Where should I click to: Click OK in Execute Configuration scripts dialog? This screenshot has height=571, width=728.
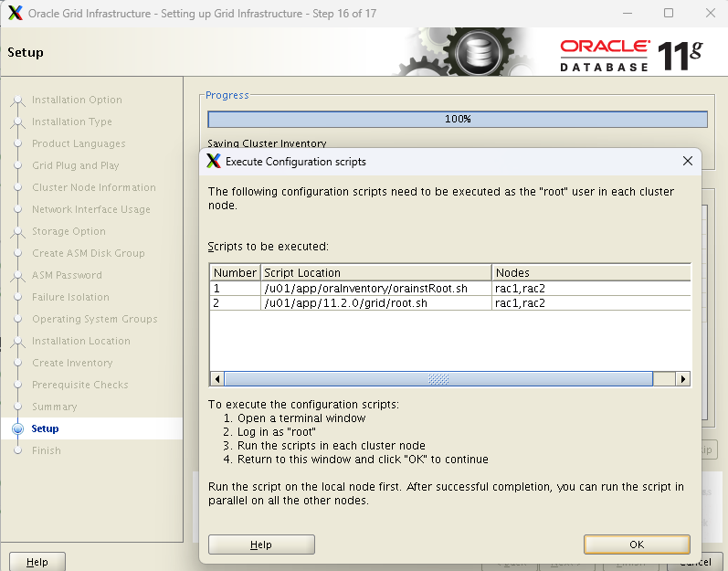(x=637, y=545)
